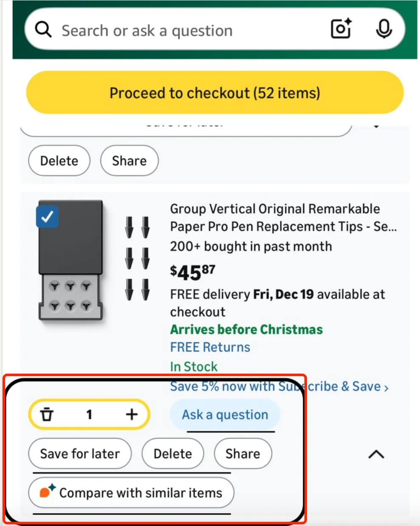Click Ask a question button
This screenshot has height=526, width=420.
(225, 415)
